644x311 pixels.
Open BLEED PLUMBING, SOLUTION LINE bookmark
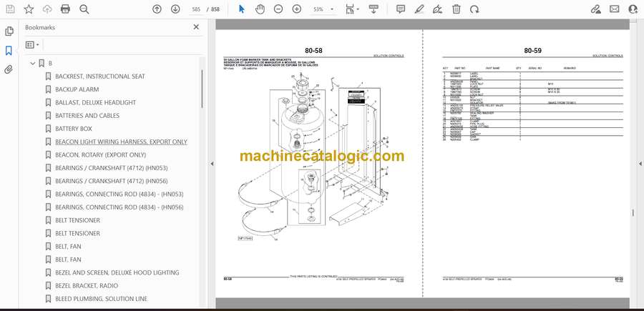click(101, 299)
